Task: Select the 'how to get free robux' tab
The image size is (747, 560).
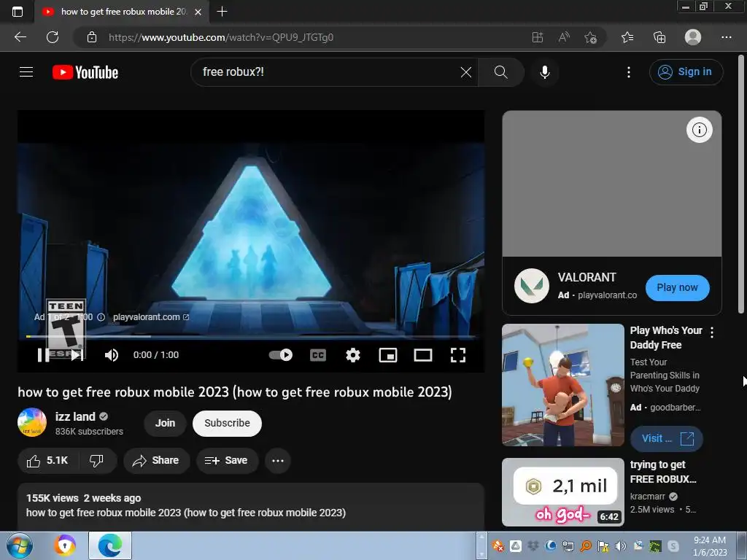Action: pos(122,12)
